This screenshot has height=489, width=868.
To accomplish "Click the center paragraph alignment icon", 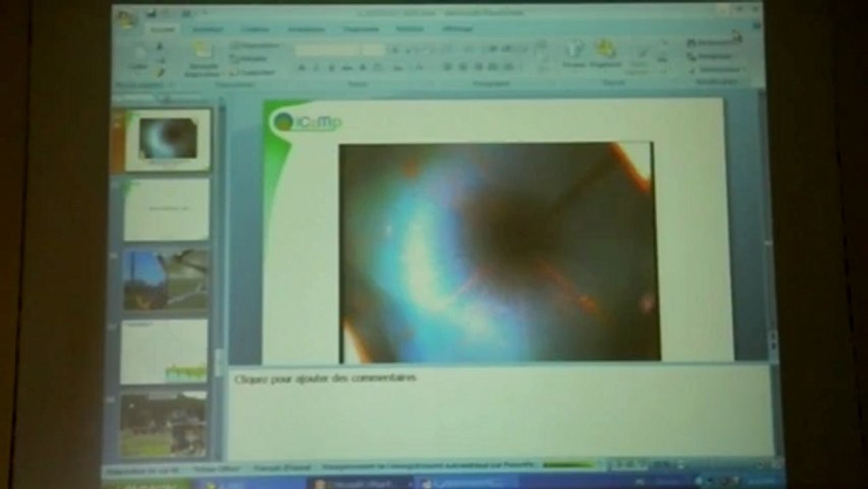I will [x=462, y=67].
